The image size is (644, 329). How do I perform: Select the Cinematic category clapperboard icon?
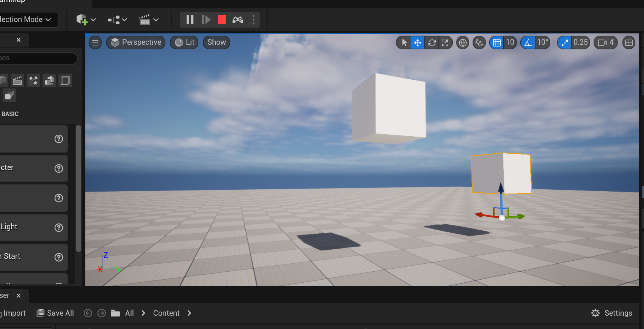(17, 80)
